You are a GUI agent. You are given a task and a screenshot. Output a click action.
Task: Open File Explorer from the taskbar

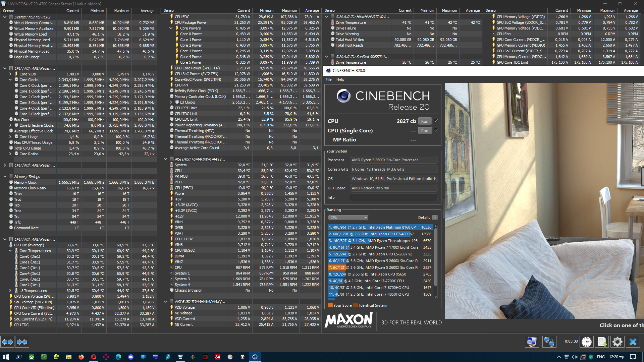click(x=68, y=357)
